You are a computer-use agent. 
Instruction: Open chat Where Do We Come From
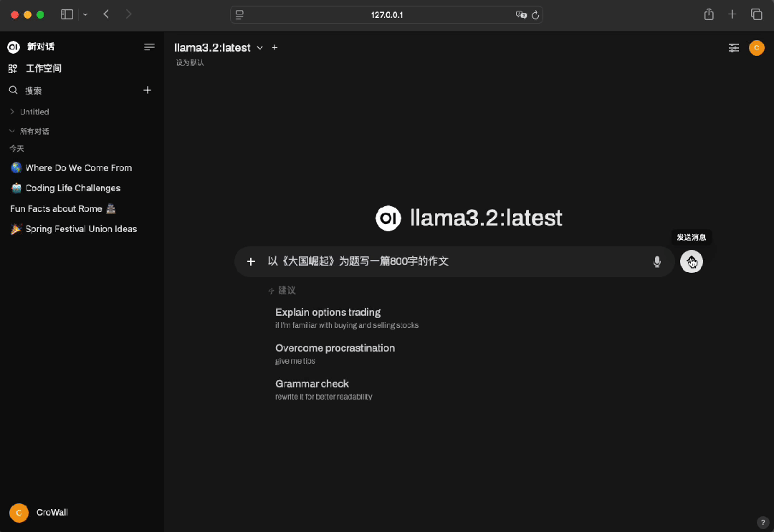[x=79, y=168]
